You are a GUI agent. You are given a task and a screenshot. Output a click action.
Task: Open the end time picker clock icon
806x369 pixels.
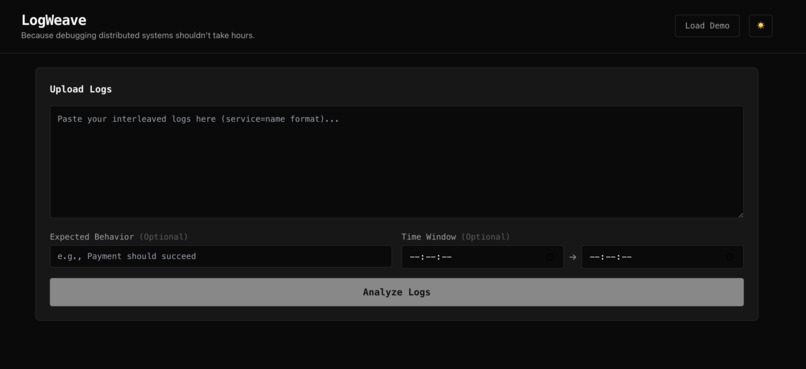[729, 257]
